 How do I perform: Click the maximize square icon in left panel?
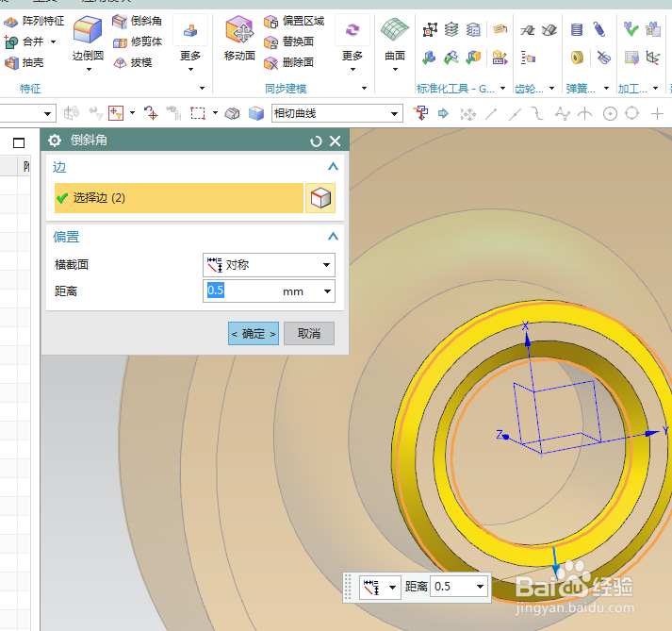19,142
